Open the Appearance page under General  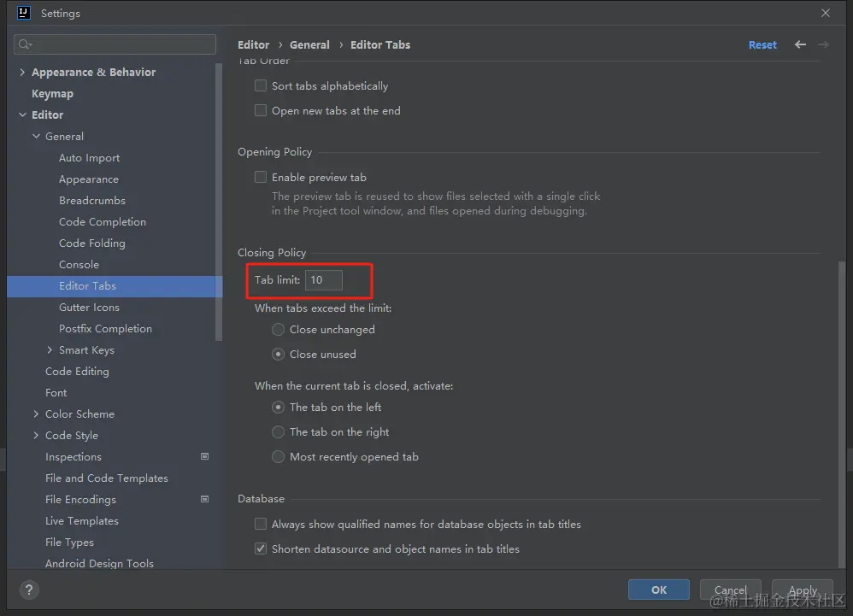(x=89, y=179)
